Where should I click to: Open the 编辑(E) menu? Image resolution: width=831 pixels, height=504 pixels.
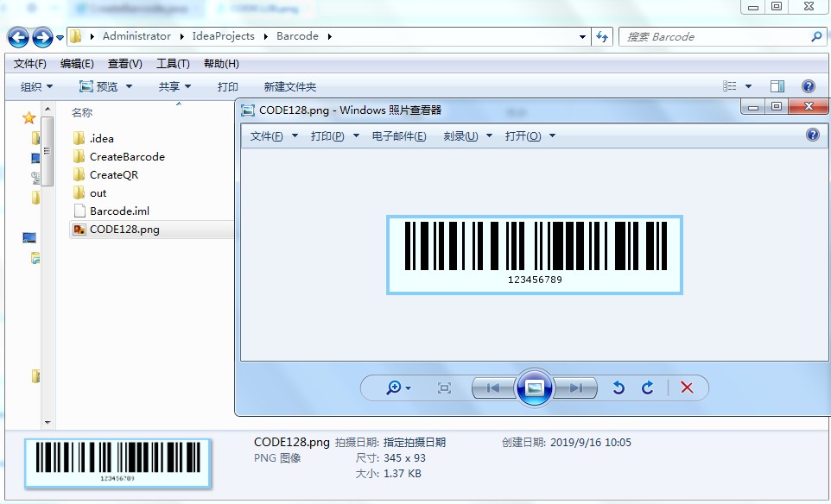pos(77,64)
